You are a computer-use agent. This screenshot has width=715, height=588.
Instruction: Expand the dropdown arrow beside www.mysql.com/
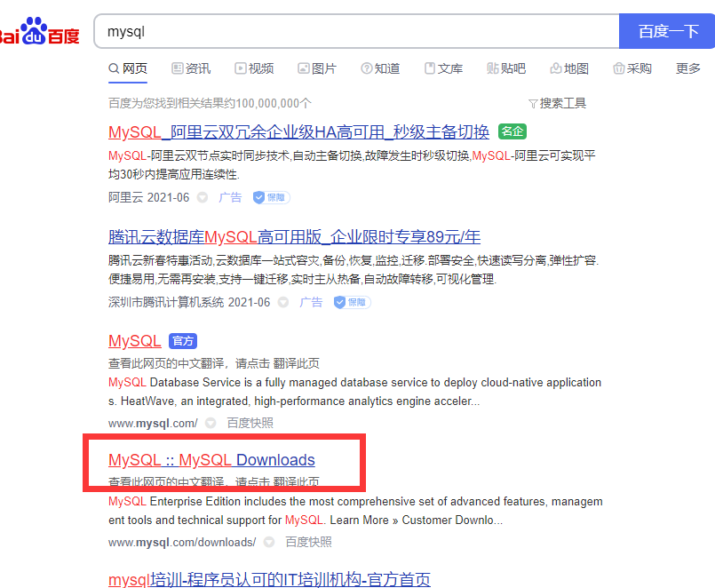click(211, 424)
